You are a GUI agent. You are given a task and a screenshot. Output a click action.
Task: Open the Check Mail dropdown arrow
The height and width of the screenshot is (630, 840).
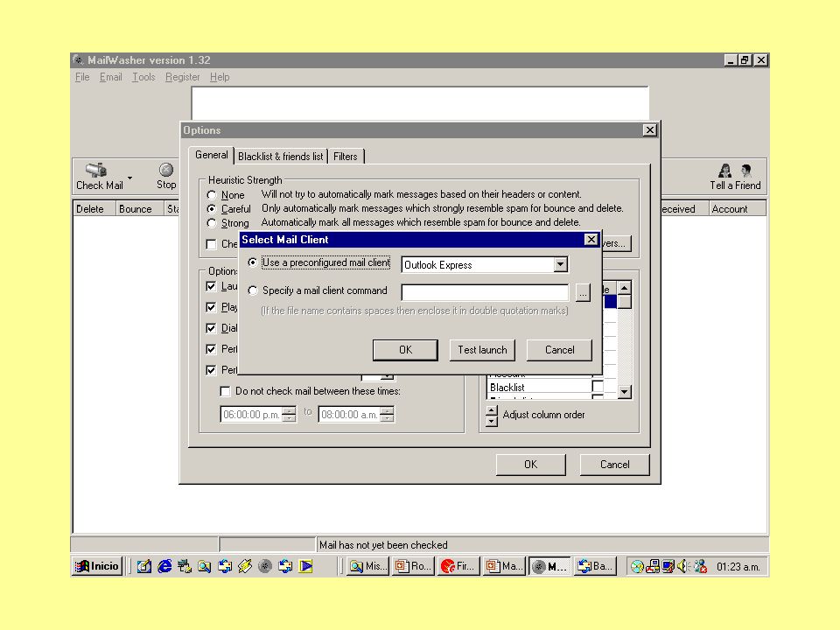coord(130,178)
